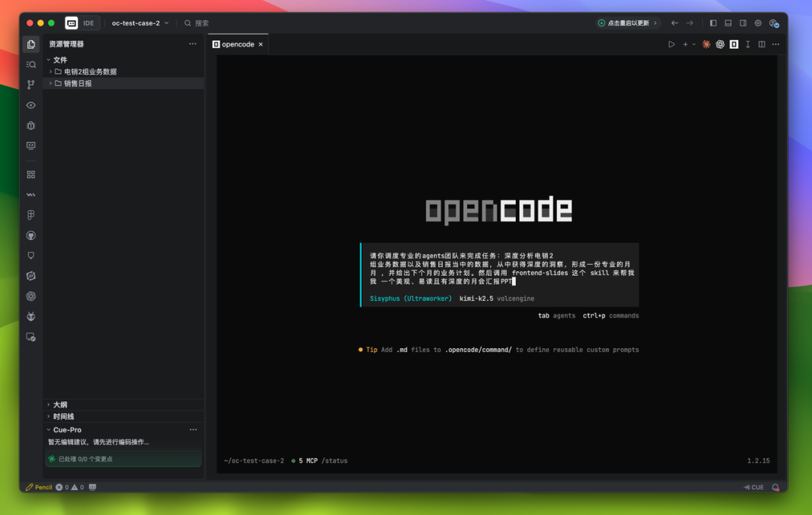Click the Figma icon in activity bar

click(x=31, y=215)
